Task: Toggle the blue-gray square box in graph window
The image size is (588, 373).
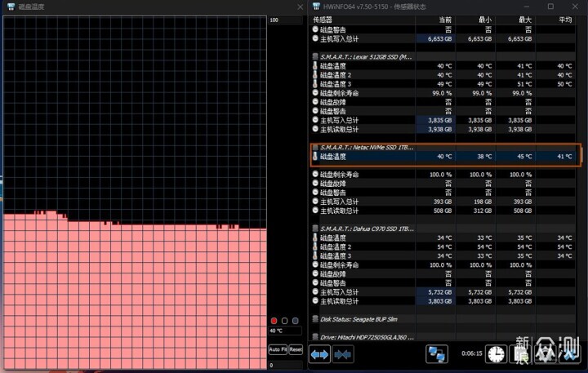Action: (x=295, y=321)
